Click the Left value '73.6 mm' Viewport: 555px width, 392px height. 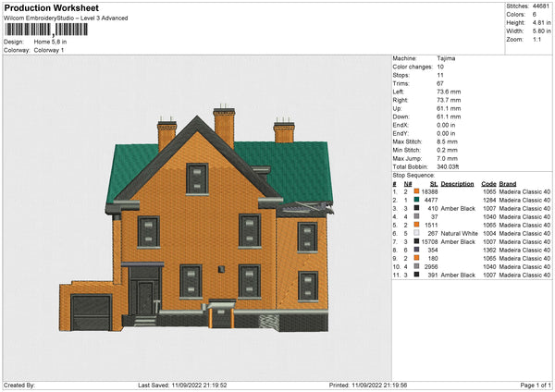pos(449,92)
